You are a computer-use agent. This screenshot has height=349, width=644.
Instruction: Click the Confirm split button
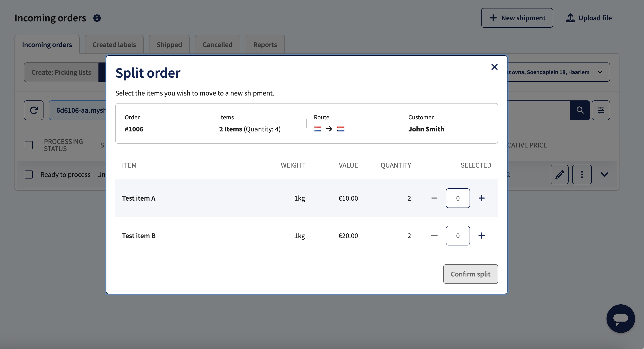click(x=470, y=274)
